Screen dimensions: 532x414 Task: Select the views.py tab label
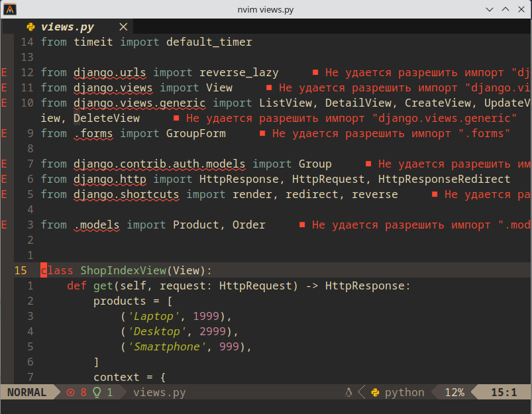[67, 26]
